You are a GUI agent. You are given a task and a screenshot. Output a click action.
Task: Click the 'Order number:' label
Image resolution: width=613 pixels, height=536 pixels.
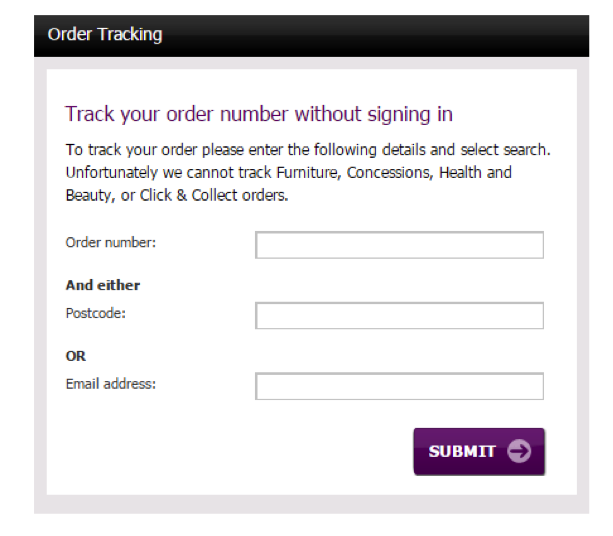pos(111,242)
